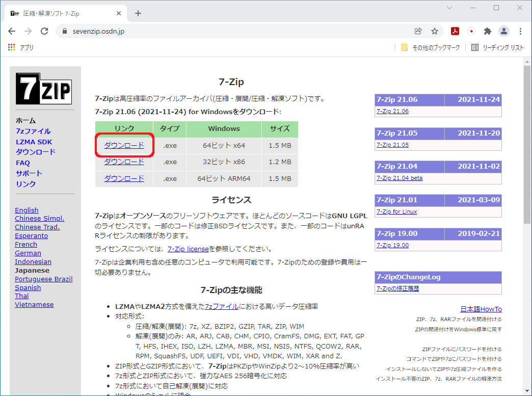The width and height of the screenshot is (532, 396).
Task: Open the 7-Zip 19.00 news link
Action: coord(392,245)
